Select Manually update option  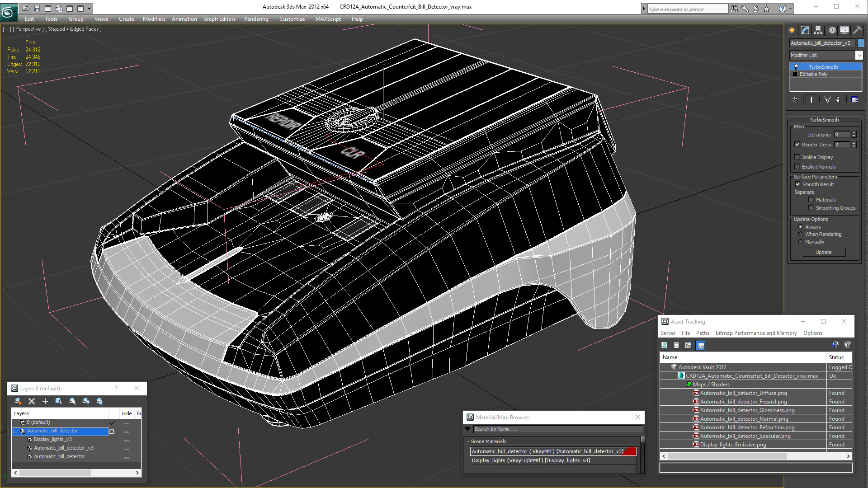801,242
